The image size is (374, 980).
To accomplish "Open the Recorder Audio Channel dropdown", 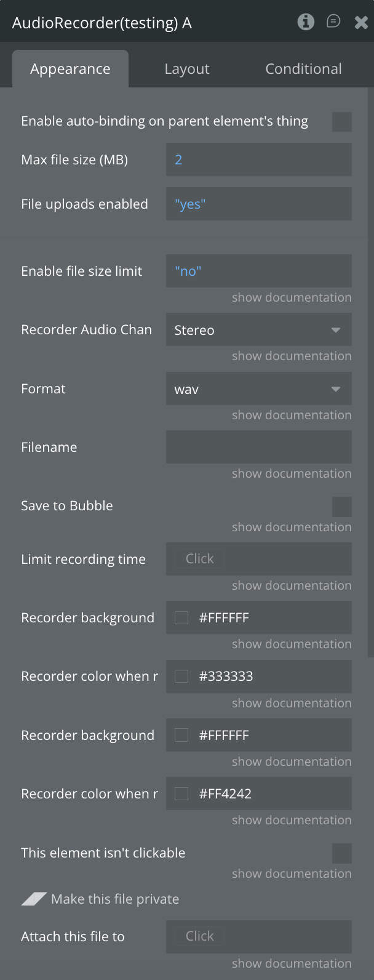I will 258,330.
